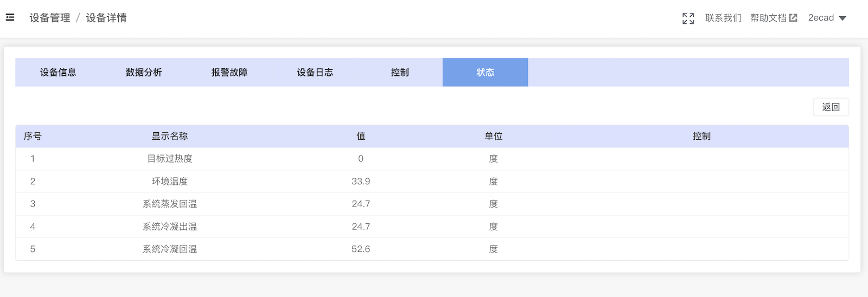The height and width of the screenshot is (297, 868).
Task: Click the 度 unit in 系统冷凝回温 row
Action: (x=494, y=249)
